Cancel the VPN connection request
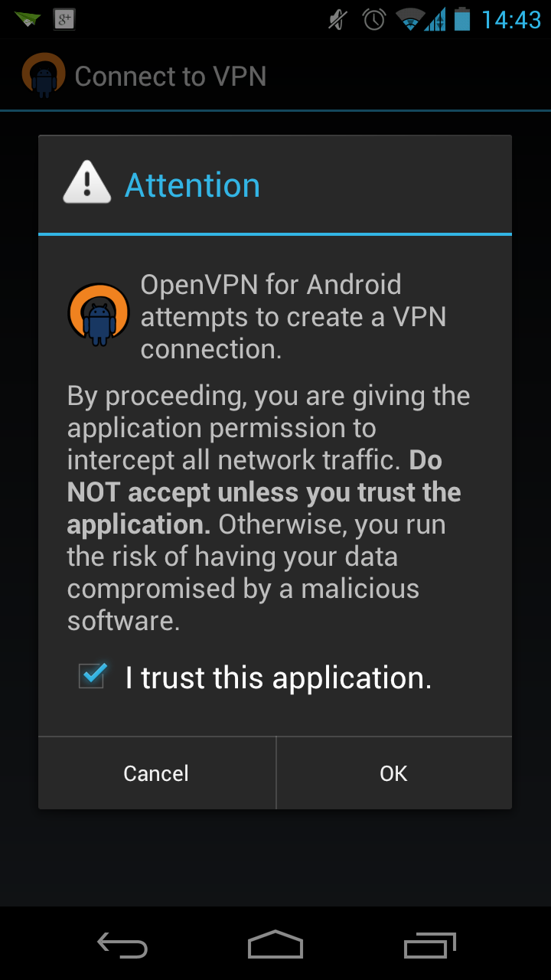This screenshot has width=551, height=980. point(157,773)
